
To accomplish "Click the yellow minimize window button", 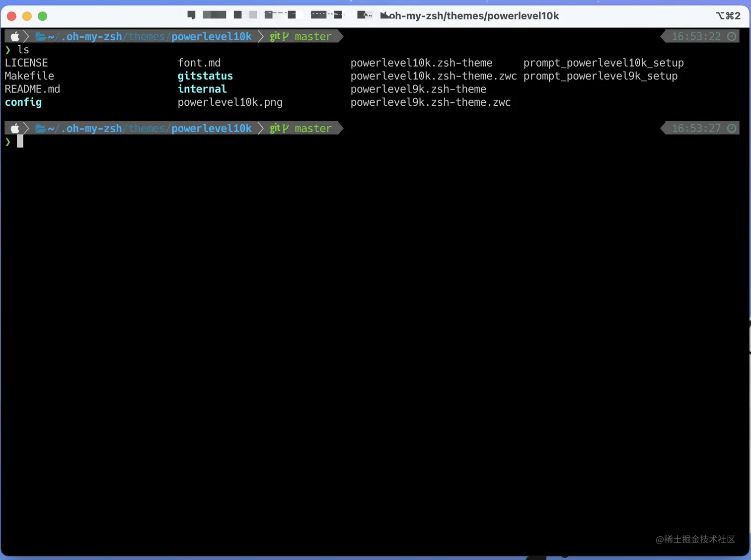I will click(27, 16).
